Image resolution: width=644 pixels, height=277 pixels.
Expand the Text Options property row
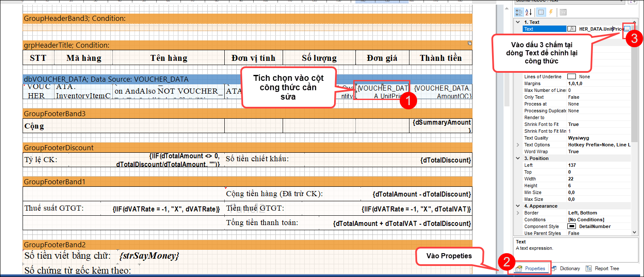click(518, 145)
